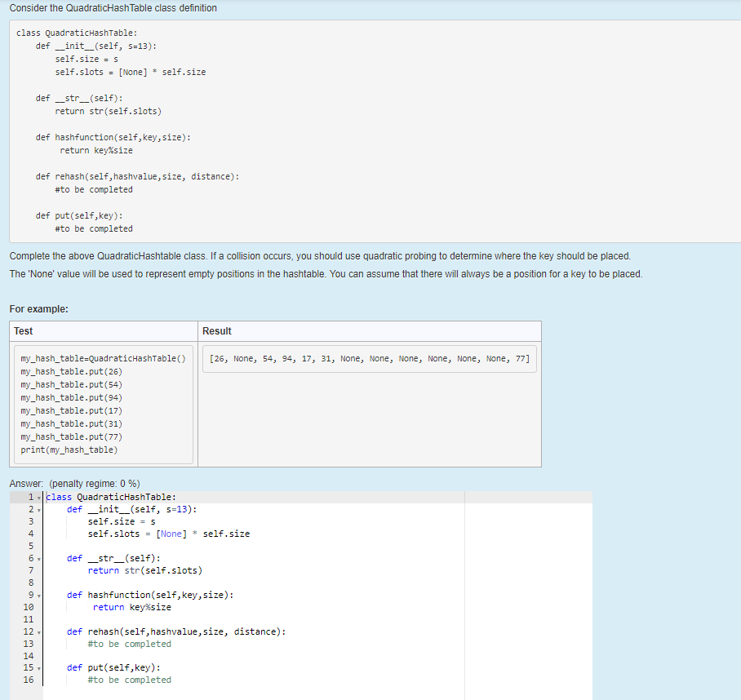This screenshot has height=700, width=741.
Task: Click line number 11 in editor gutter
Action: 29,619
